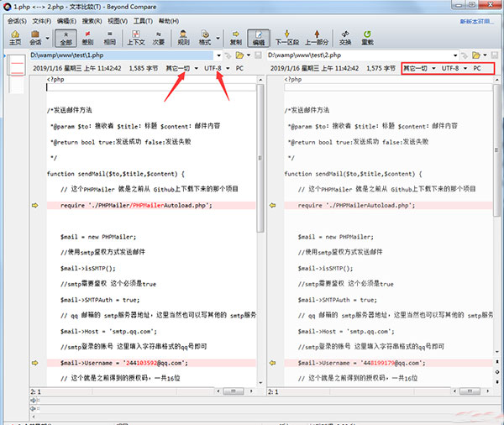Open the 视图(V) menu
The image size is (504, 425).
click(x=118, y=21)
